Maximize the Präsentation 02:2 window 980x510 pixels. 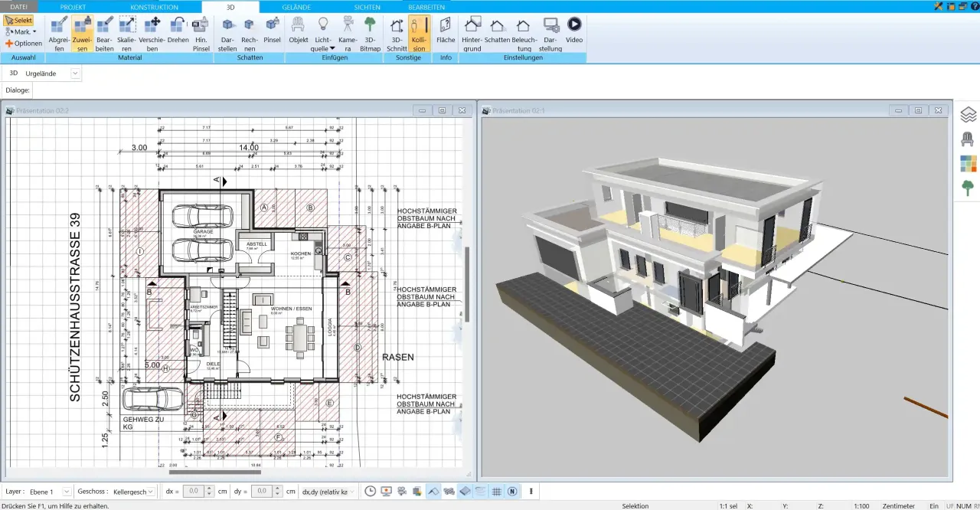pos(442,110)
